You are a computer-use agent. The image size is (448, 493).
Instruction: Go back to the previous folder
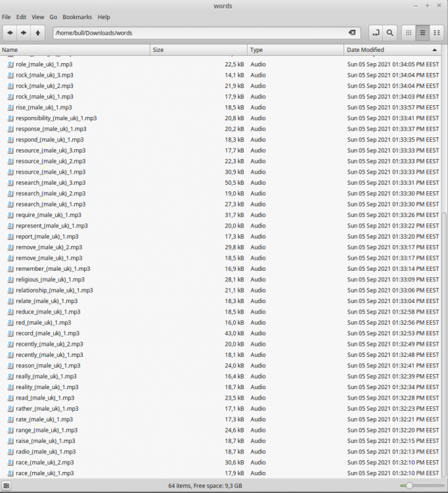tap(10, 32)
